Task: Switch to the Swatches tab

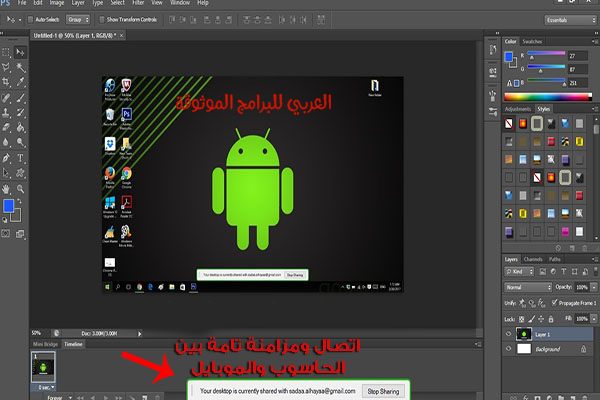Action: [x=532, y=41]
